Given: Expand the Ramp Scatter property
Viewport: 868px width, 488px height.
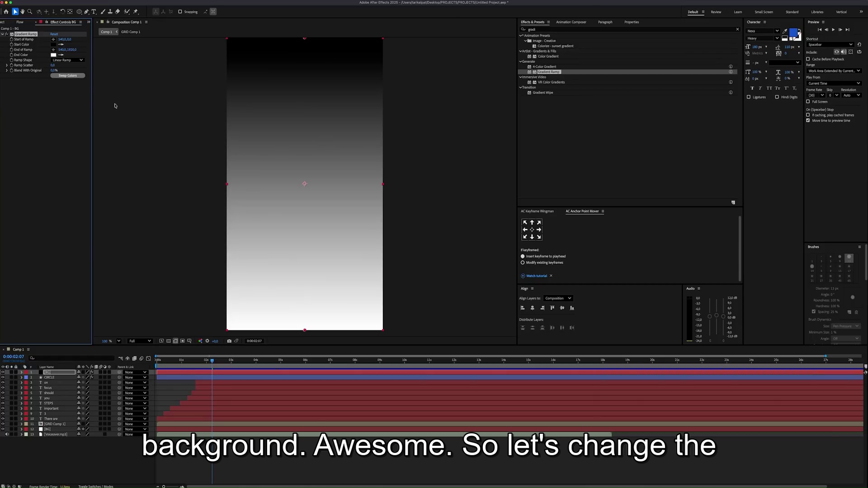Looking at the screenshot, I should coord(7,65).
